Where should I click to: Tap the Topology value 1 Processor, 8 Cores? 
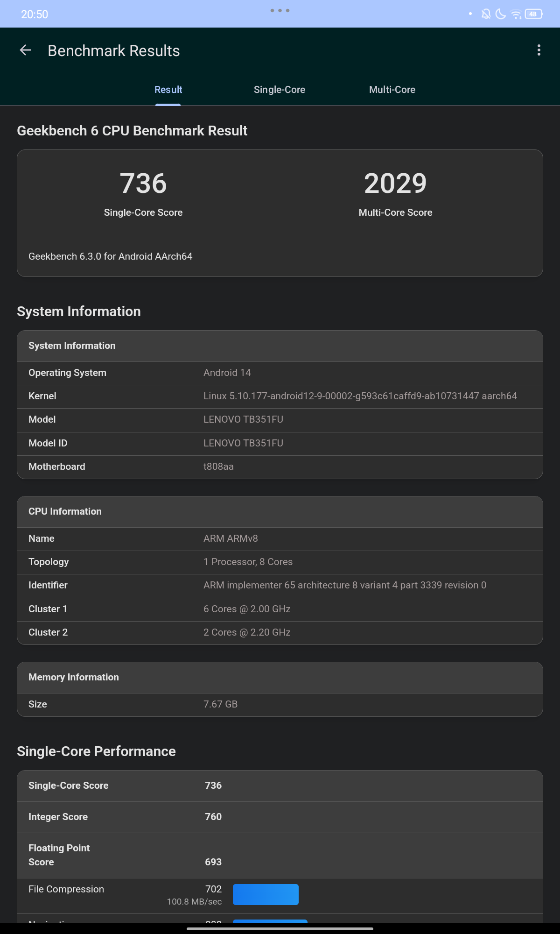click(248, 562)
